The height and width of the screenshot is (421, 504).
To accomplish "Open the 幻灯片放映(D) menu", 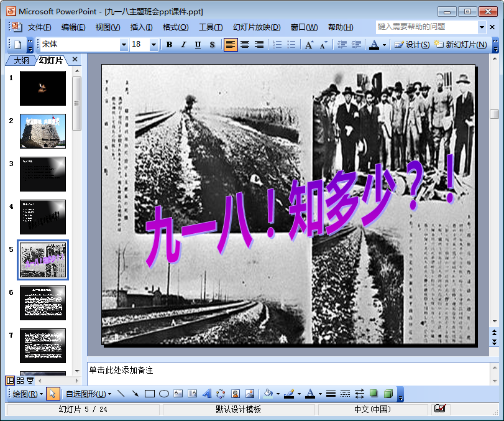I will click(257, 27).
